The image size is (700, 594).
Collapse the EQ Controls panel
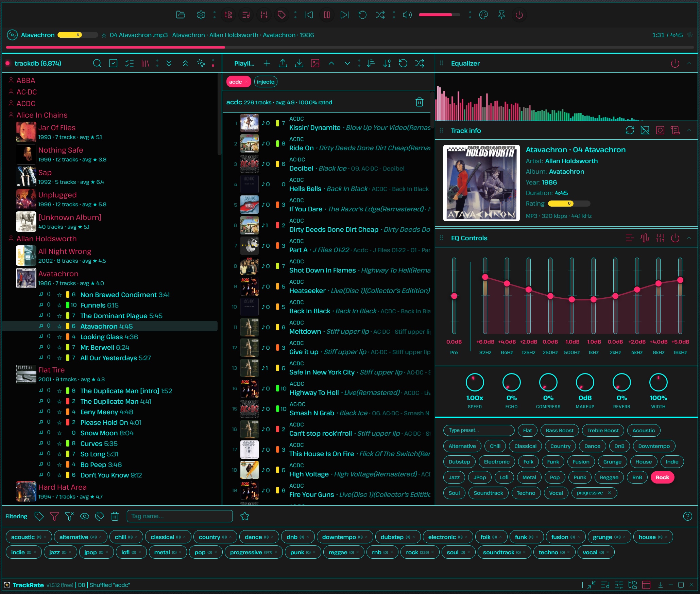[689, 238]
